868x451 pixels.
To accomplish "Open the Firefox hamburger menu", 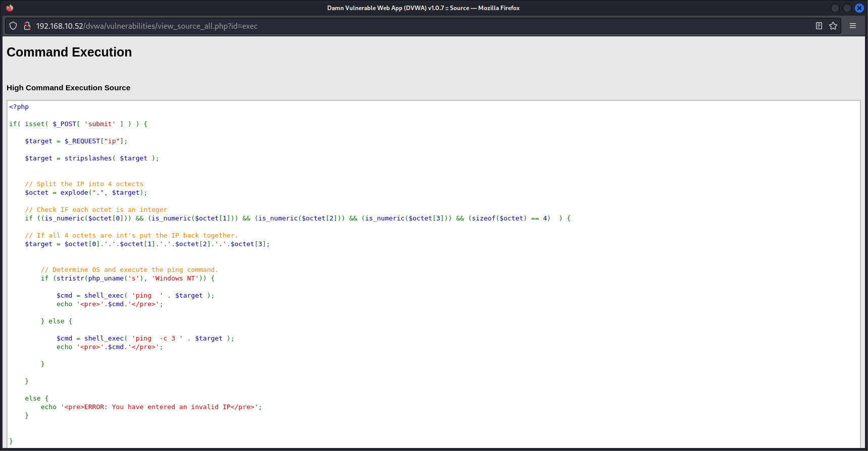I will coord(853,26).
